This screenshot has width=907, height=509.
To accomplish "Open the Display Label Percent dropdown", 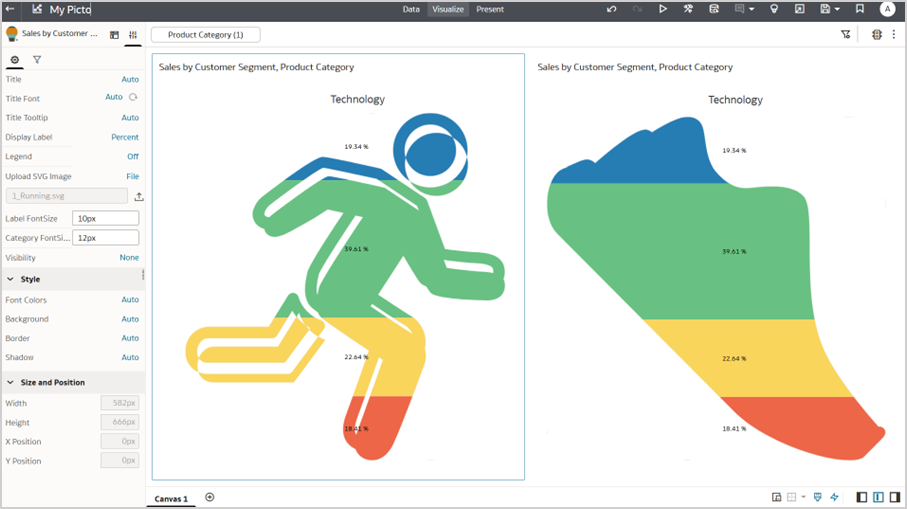I will (x=125, y=137).
